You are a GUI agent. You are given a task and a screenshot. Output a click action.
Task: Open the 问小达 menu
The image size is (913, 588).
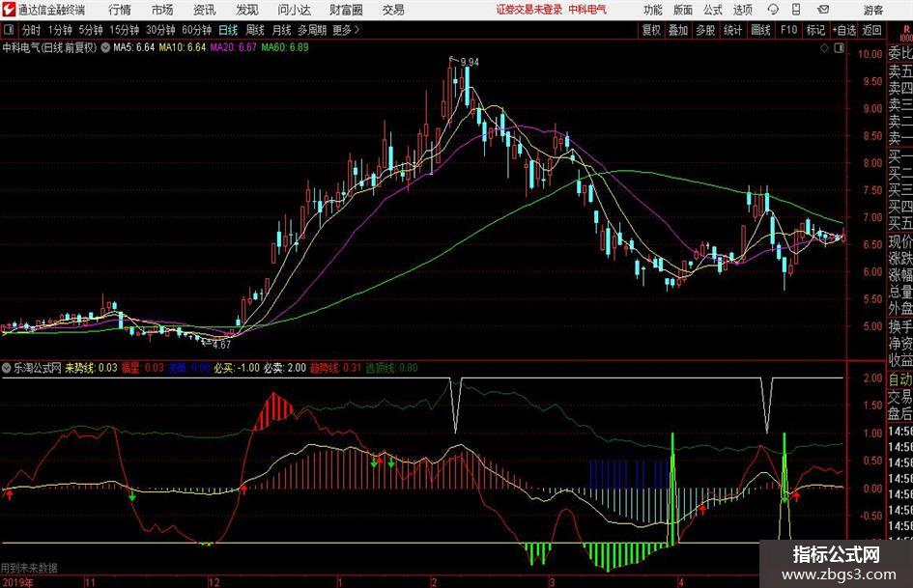(294, 10)
